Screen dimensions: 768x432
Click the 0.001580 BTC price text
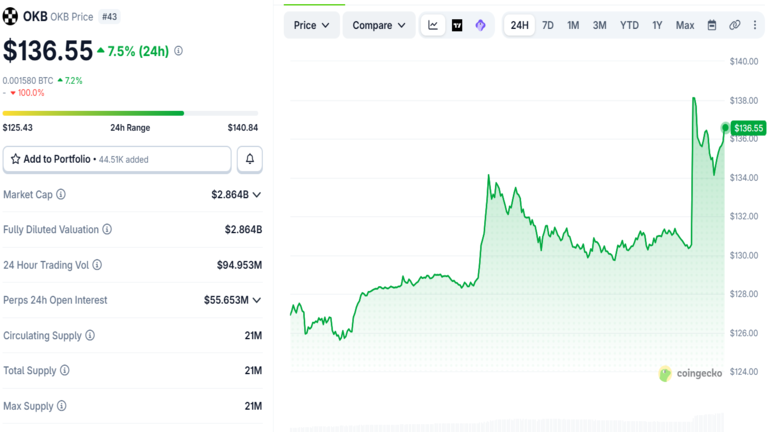coord(28,81)
